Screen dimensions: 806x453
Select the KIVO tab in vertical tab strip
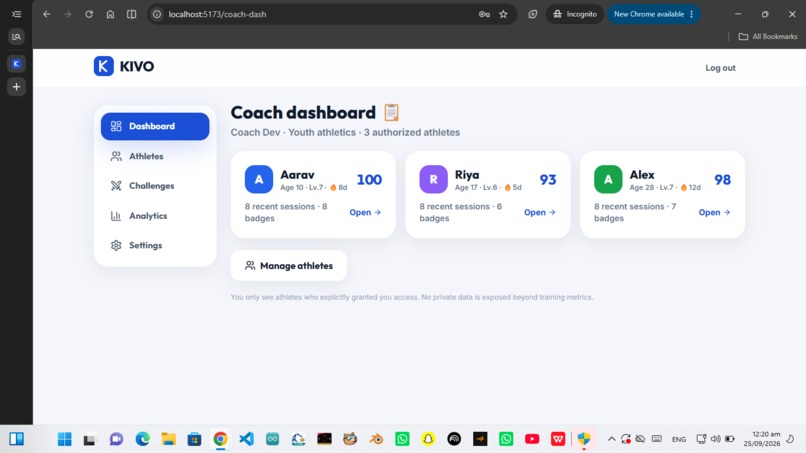click(x=16, y=64)
